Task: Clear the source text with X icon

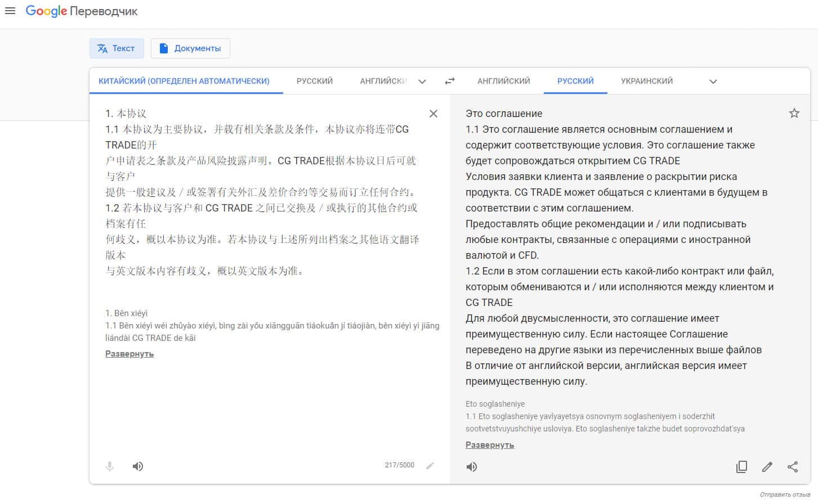Action: (x=433, y=114)
